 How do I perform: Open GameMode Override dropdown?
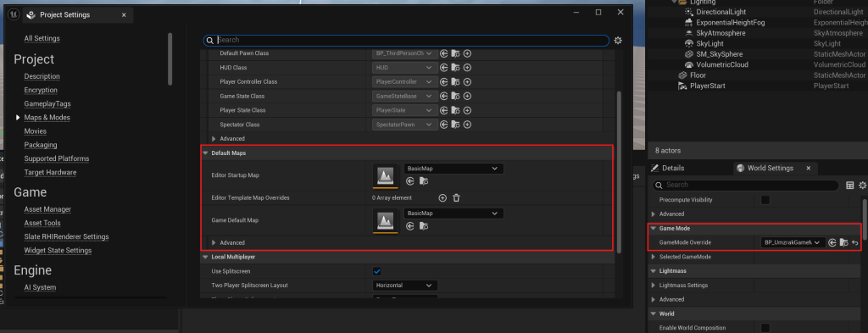click(x=793, y=242)
